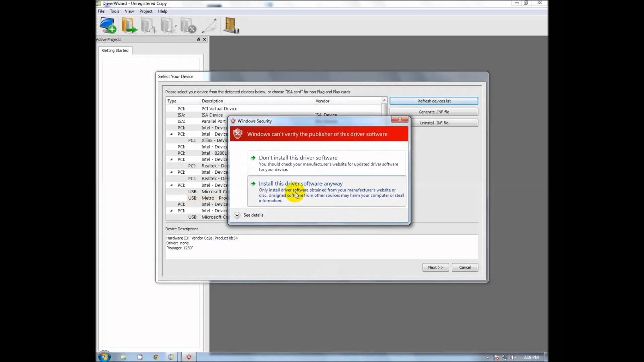Show hidden system tray icons
Screen dimensions: 644x362
tap(487, 357)
